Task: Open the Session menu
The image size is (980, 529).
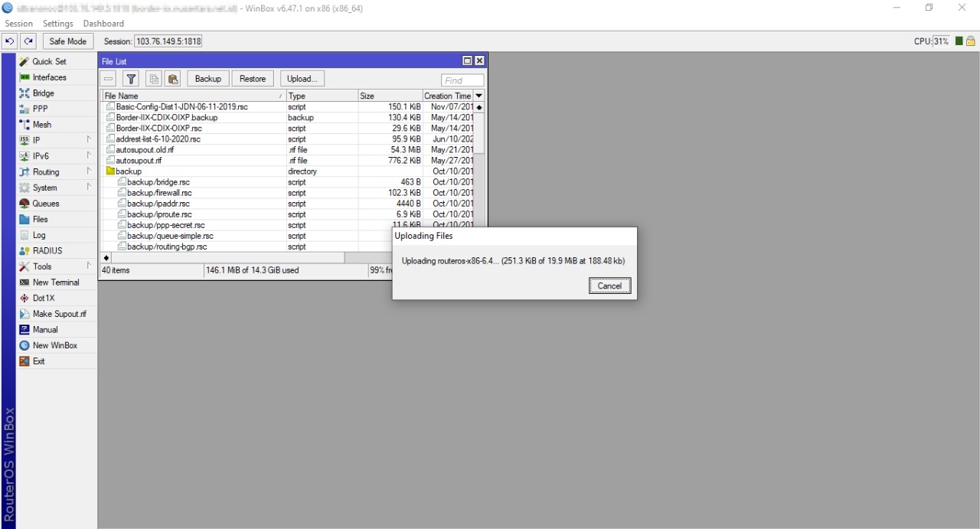Action: pos(19,24)
